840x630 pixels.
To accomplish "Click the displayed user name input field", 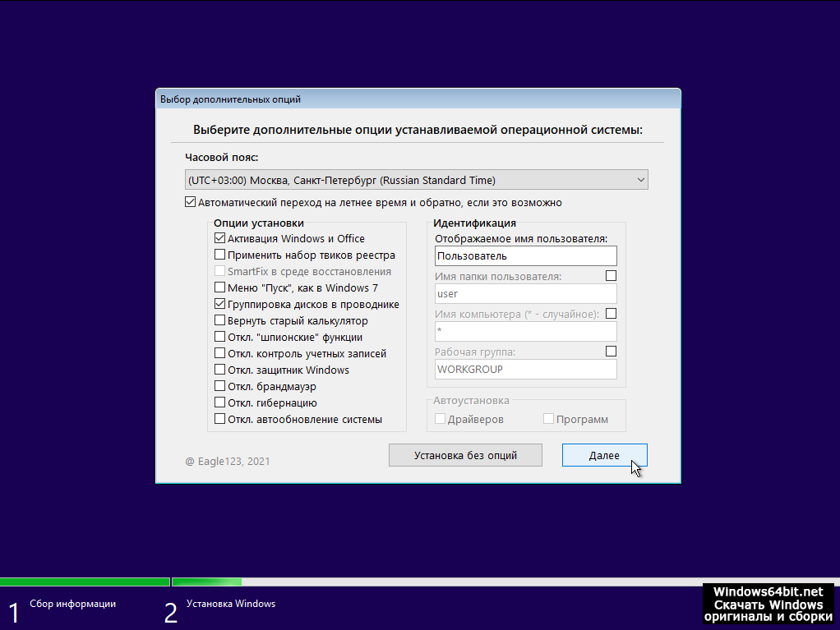I will pos(525,255).
